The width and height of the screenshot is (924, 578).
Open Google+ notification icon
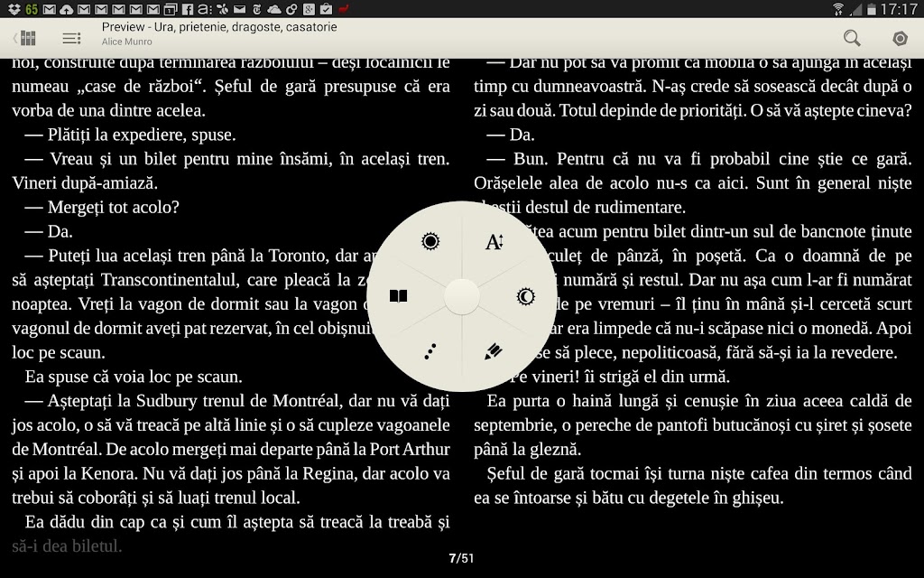309,9
